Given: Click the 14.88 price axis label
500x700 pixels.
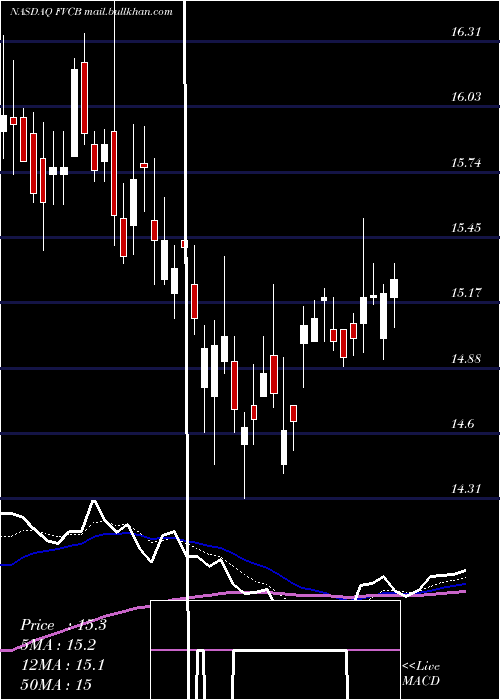Looking at the screenshot, I should tap(466, 358).
